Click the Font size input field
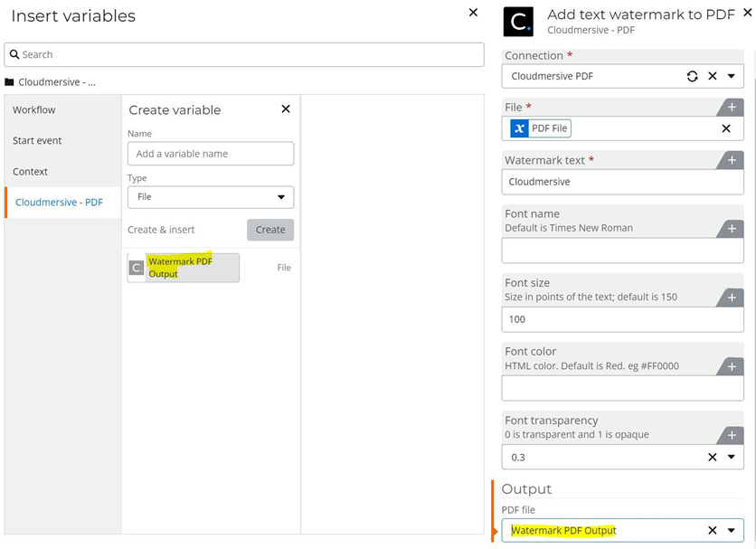 pyautogui.click(x=622, y=319)
